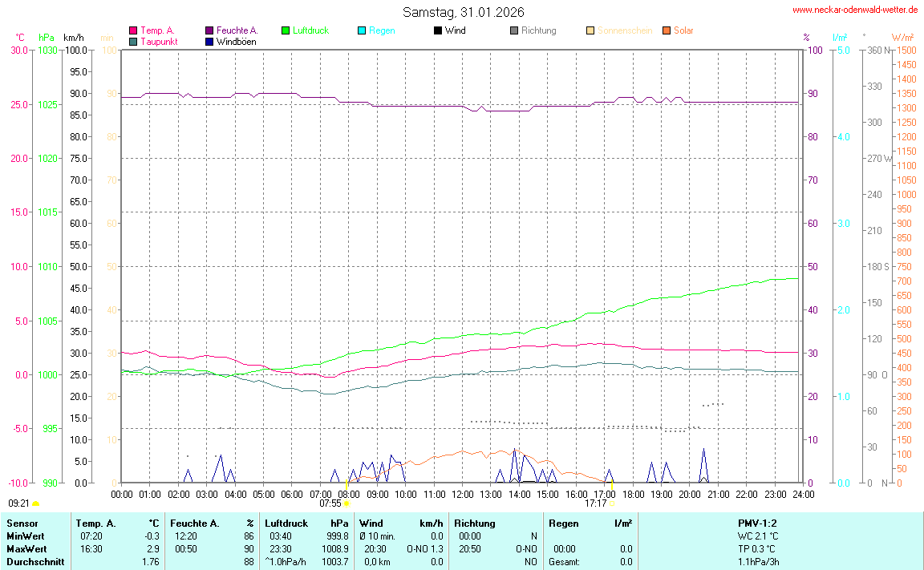
Task: Select the Sensor column header in table
Action: click(x=22, y=524)
